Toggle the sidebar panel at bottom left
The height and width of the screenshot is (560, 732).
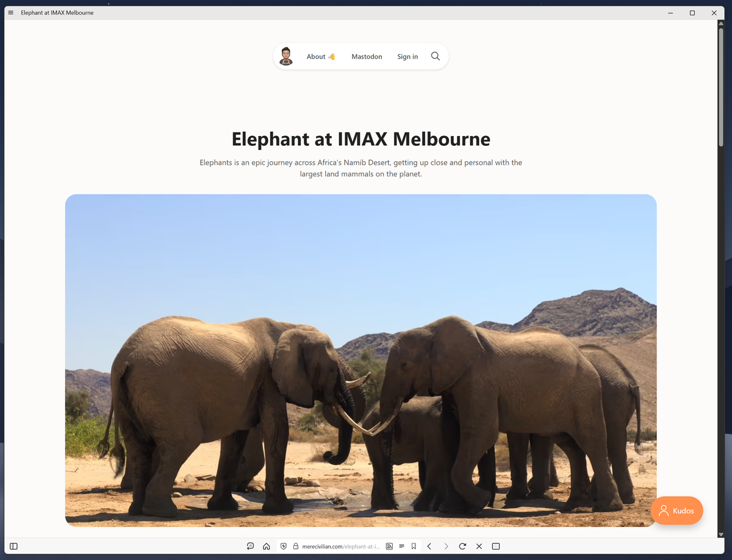(13, 546)
